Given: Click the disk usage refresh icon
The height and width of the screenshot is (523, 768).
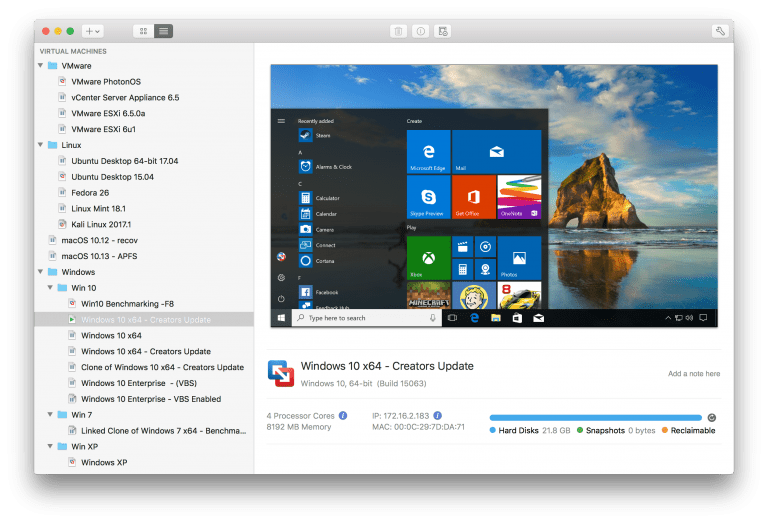Looking at the screenshot, I should click(x=712, y=418).
